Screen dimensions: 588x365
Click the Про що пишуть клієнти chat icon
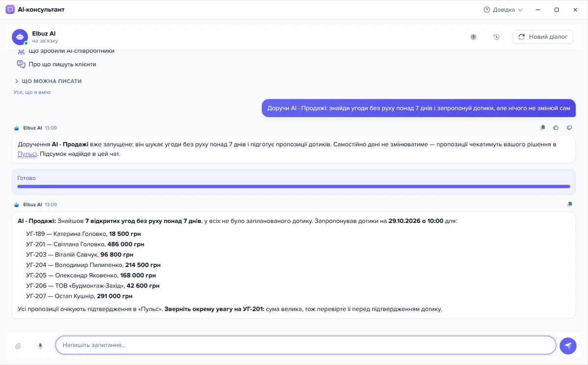21,64
